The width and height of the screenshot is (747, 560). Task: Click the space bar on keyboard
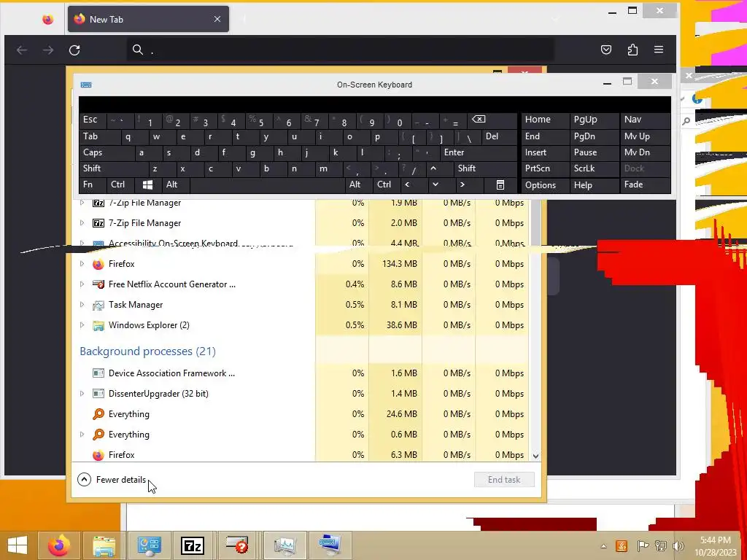click(x=267, y=184)
